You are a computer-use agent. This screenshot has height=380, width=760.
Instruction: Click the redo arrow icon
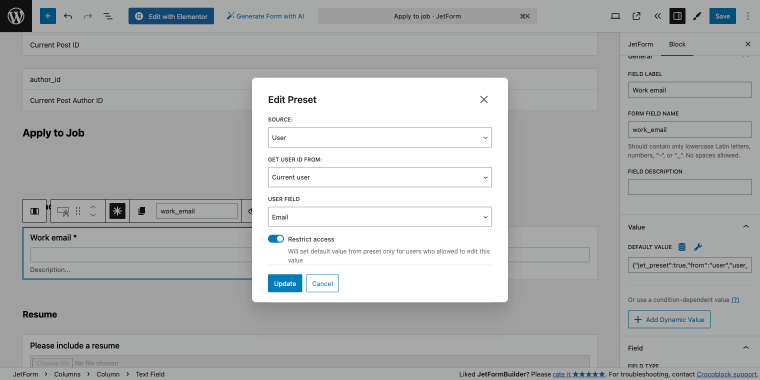(88, 16)
